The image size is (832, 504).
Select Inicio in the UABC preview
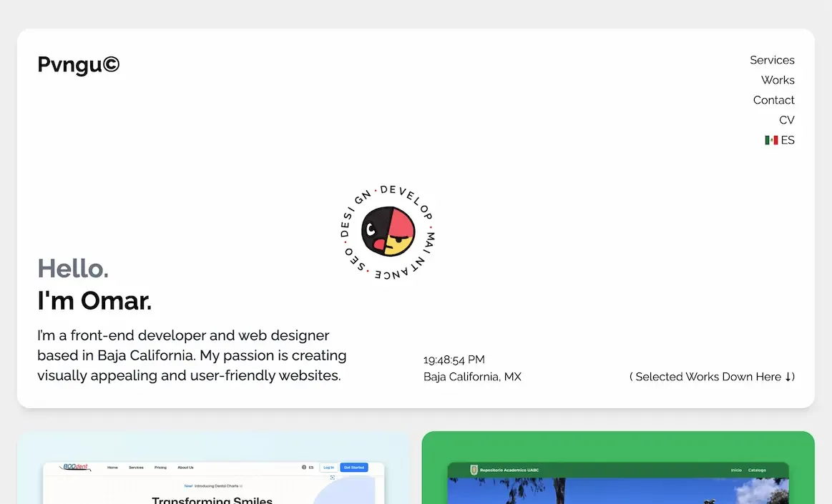tap(735, 470)
